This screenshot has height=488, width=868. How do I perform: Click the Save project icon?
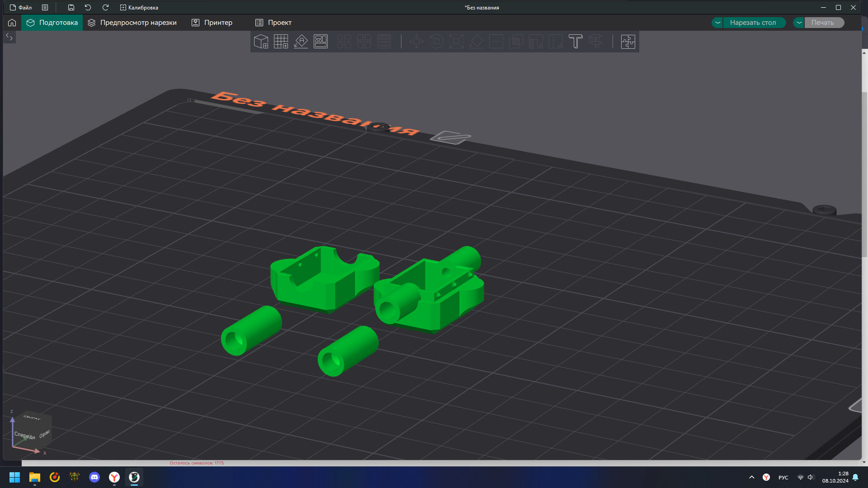pyautogui.click(x=71, y=8)
